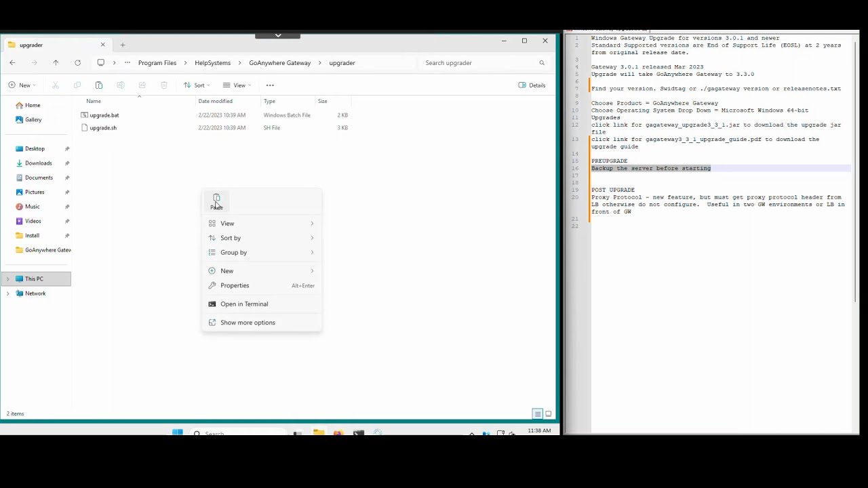Go back in File Explorer
Viewport: 868px width, 488px height.
coord(12,63)
